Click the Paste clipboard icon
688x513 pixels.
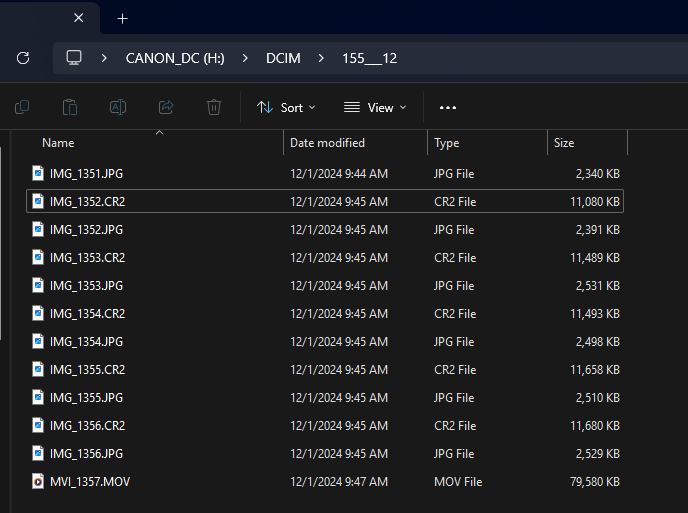pyautogui.click(x=70, y=107)
